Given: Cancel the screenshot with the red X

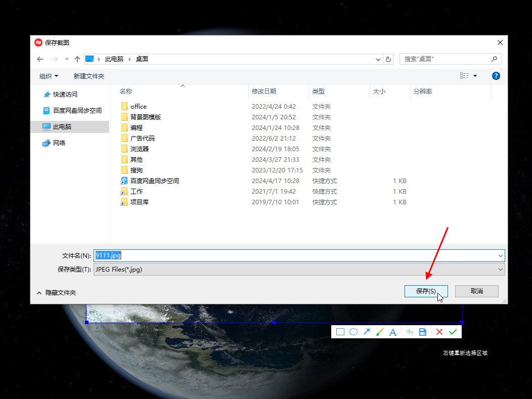Looking at the screenshot, I should (x=439, y=332).
